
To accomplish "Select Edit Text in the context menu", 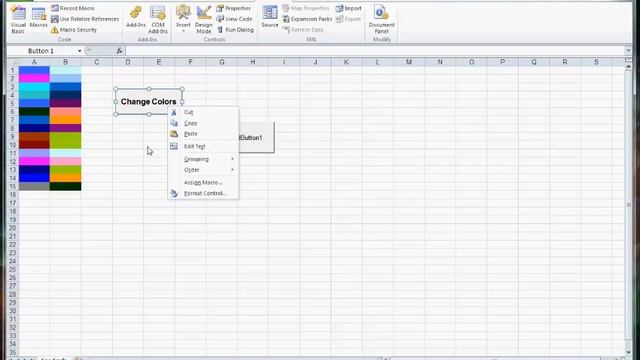I will click(x=203, y=146).
